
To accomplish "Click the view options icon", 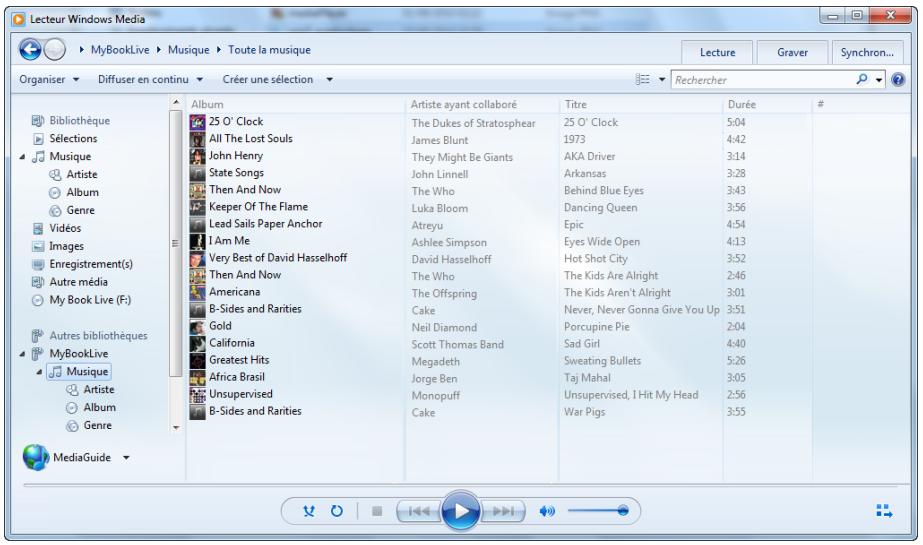I will tap(643, 79).
